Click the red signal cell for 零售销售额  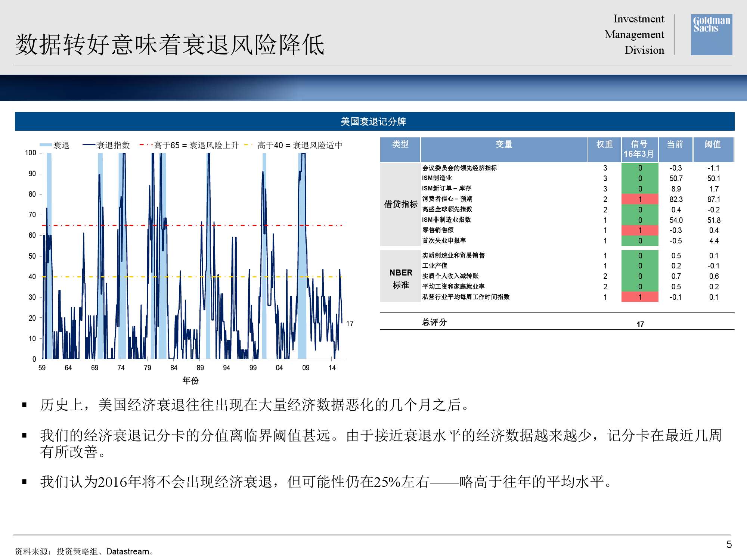(640, 230)
